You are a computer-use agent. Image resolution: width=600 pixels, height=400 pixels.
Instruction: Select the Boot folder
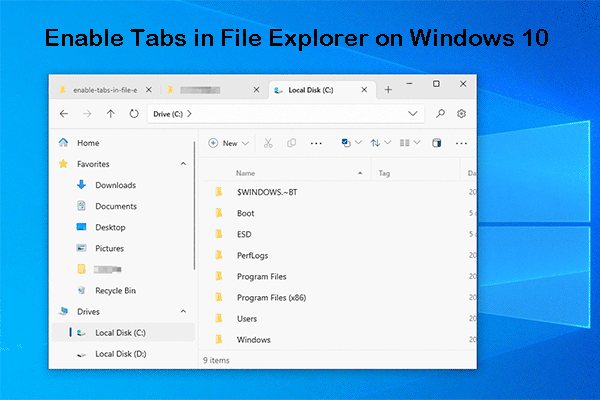click(245, 213)
